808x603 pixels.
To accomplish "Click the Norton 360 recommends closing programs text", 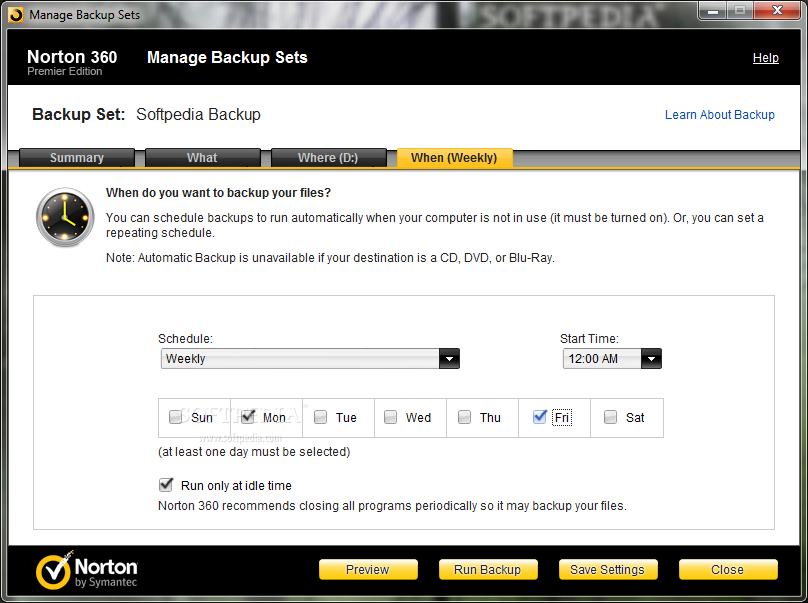I will [392, 506].
